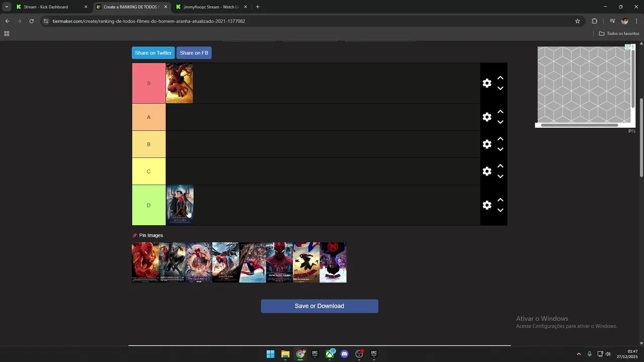Screen dimensions: 644x362
Task: Open OBS Studio from the taskbar
Action: tap(359, 354)
